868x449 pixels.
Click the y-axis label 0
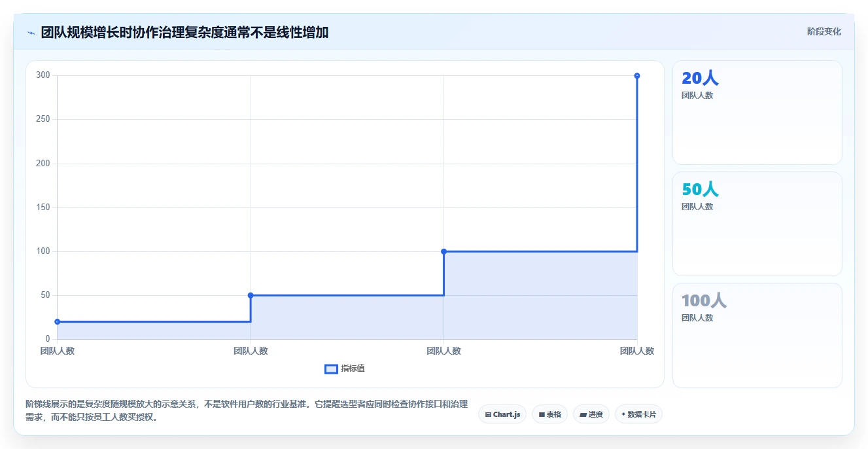[x=48, y=339]
